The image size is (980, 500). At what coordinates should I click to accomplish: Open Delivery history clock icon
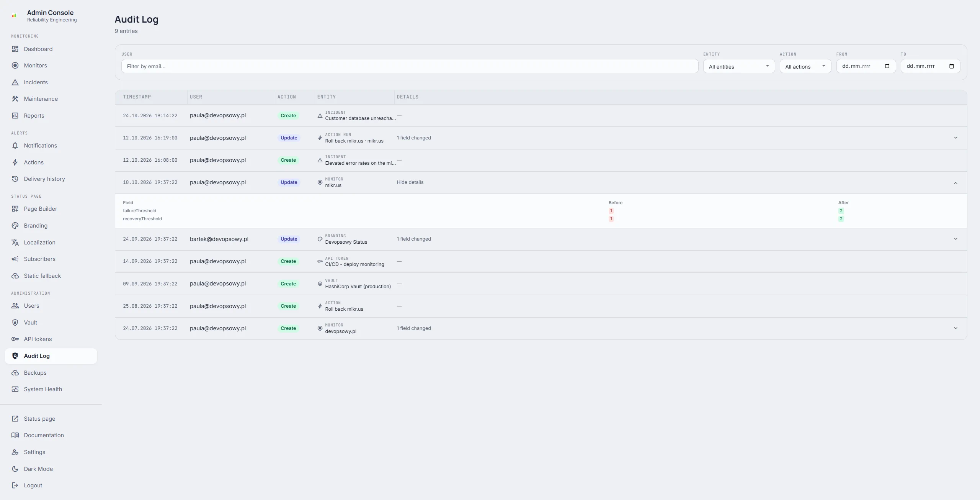pyautogui.click(x=15, y=179)
